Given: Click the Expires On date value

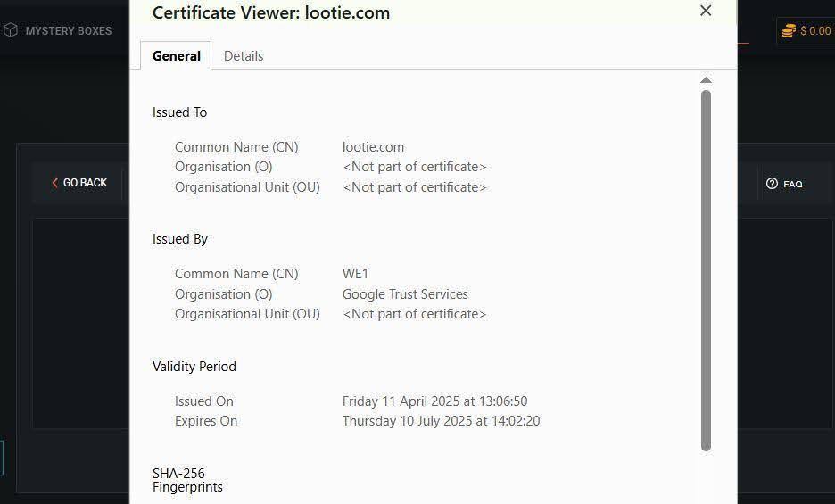Looking at the screenshot, I should coord(441,421).
